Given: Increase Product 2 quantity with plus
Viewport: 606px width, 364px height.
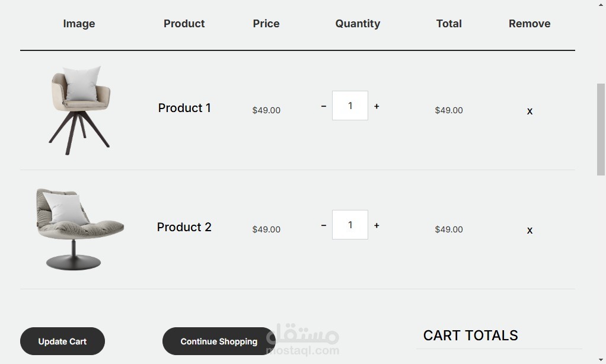Looking at the screenshot, I should pos(377,225).
